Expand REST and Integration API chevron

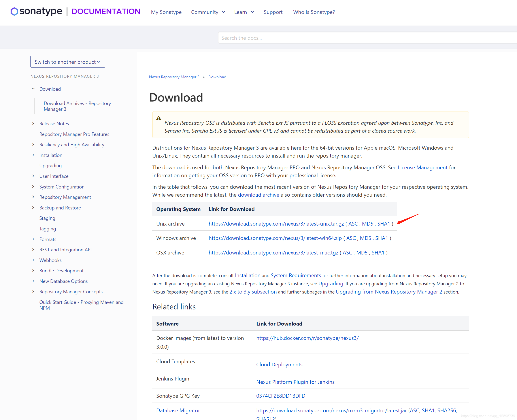[33, 249]
